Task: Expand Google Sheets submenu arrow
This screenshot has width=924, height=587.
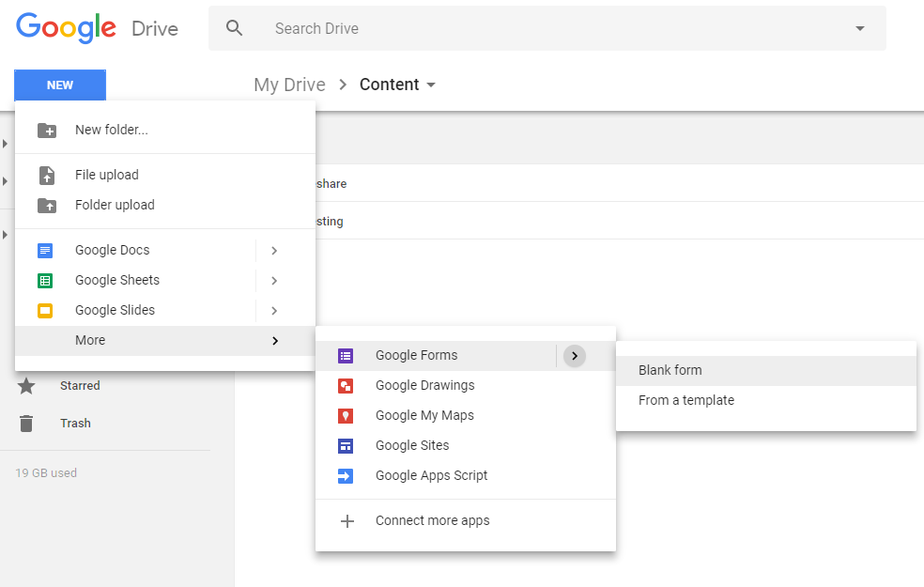Action: [274, 281]
